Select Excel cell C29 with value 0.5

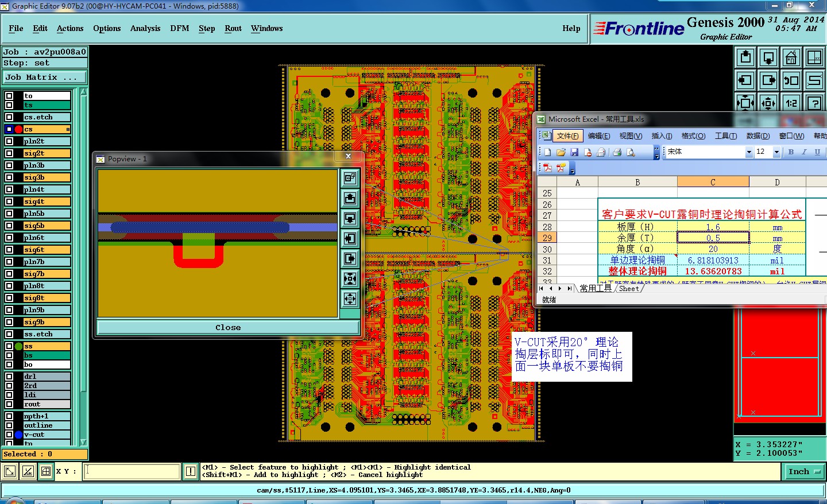coord(713,238)
